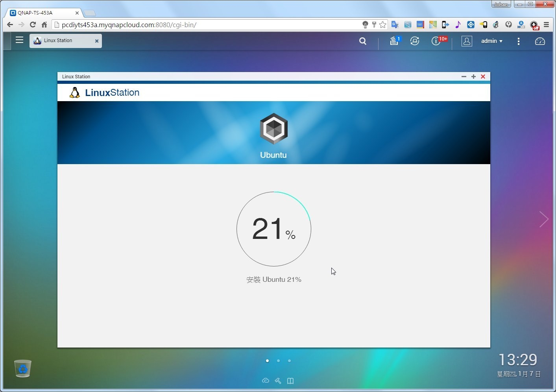Open external devices icon in QTS toolbar
The width and height of the screenshot is (556, 392).
point(415,41)
